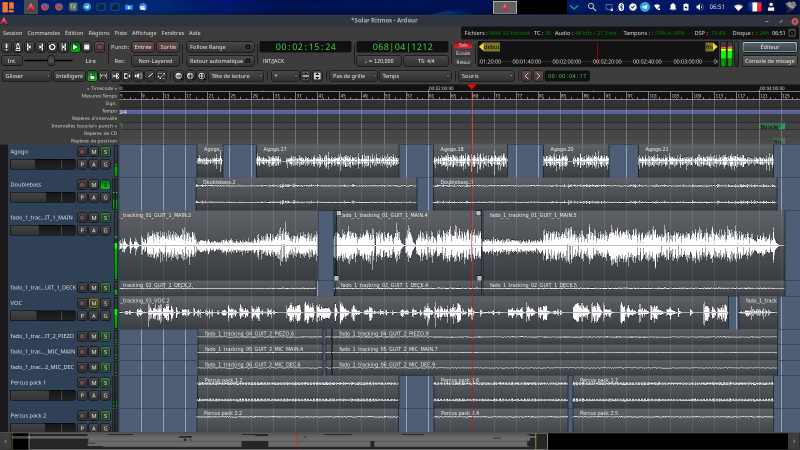Open the Pas de grille dropdown
Image resolution: width=800 pixels, height=450 pixels.
coord(353,76)
